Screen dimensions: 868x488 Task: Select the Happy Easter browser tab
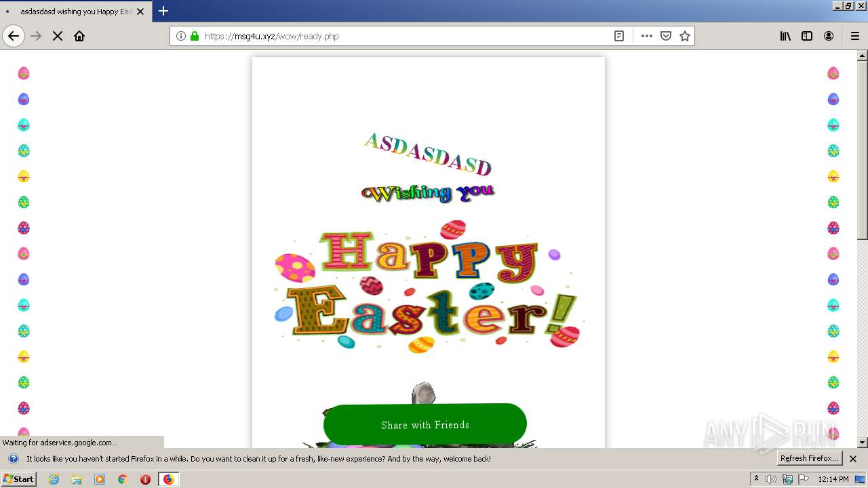pyautogui.click(x=75, y=12)
